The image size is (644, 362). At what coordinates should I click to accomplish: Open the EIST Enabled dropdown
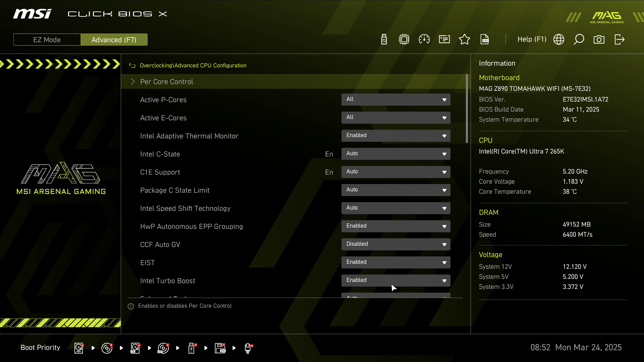(396, 262)
